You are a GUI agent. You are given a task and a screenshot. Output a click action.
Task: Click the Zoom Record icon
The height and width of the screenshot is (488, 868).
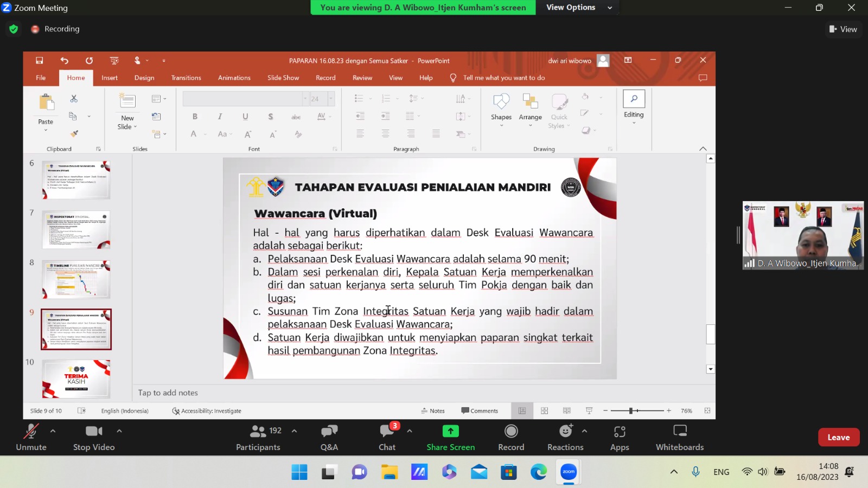click(x=511, y=437)
